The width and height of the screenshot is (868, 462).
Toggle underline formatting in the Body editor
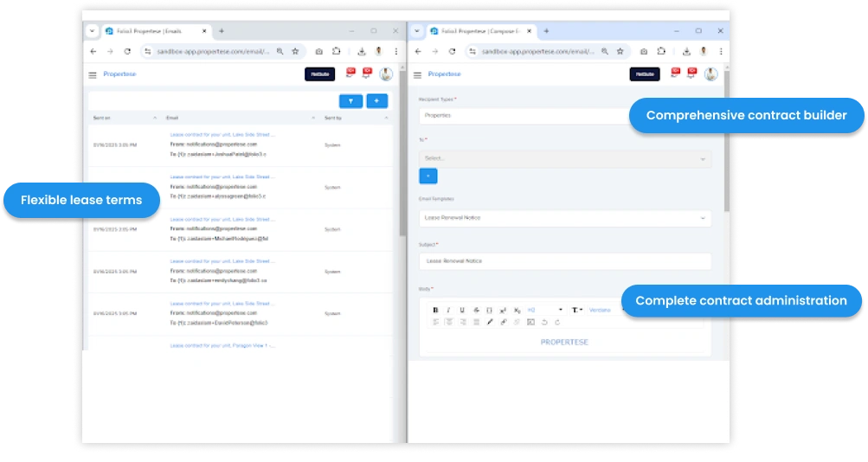(462, 311)
